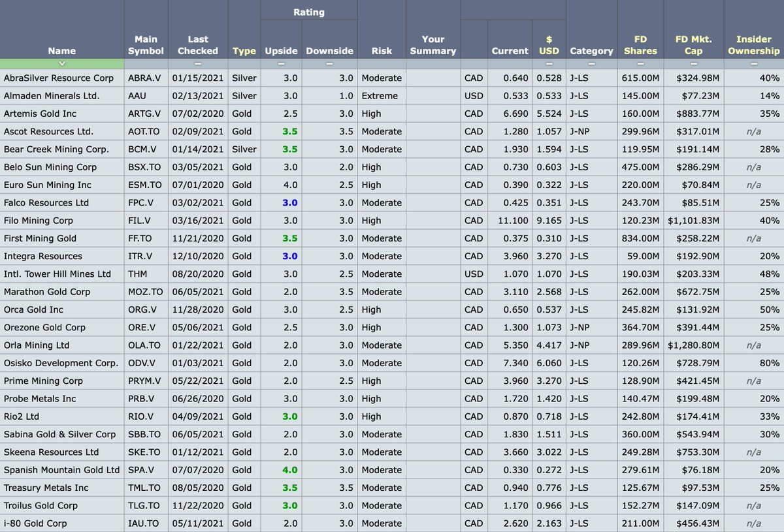Image resolution: width=784 pixels, height=532 pixels.
Task: Click Filo Mining Corp market cap $1,101.83M
Action: pyautogui.click(x=694, y=221)
